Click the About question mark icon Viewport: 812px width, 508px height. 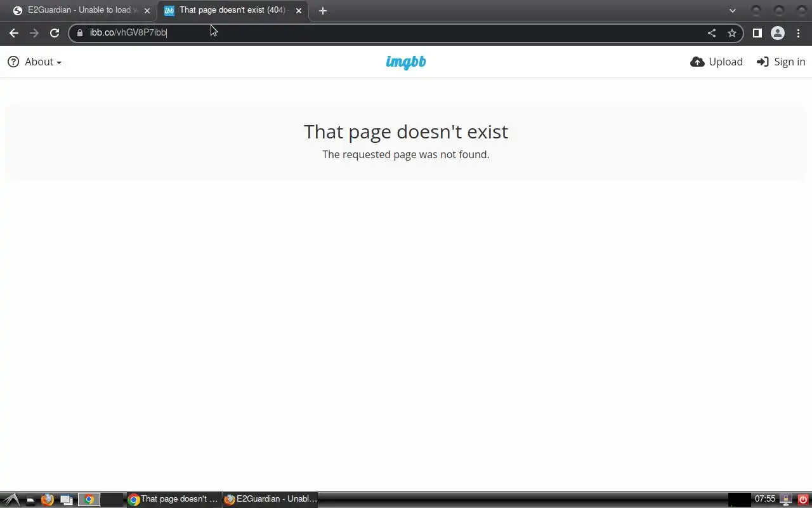click(x=13, y=62)
